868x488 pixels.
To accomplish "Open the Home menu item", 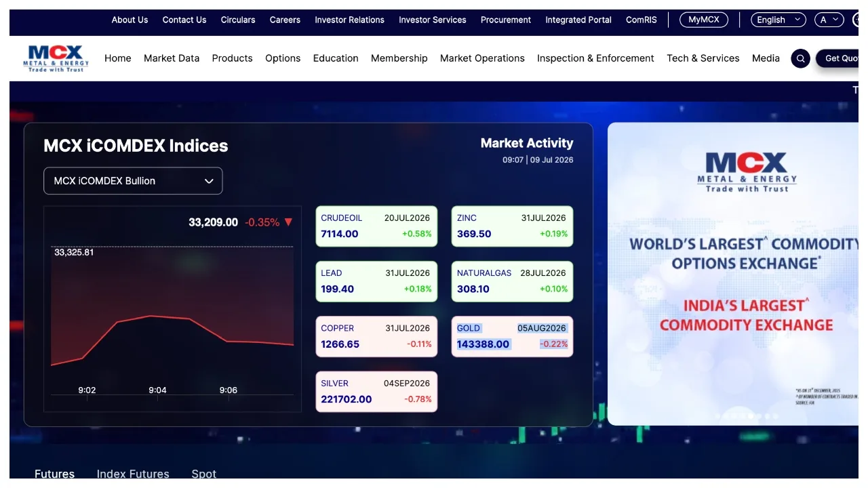I will tap(118, 58).
